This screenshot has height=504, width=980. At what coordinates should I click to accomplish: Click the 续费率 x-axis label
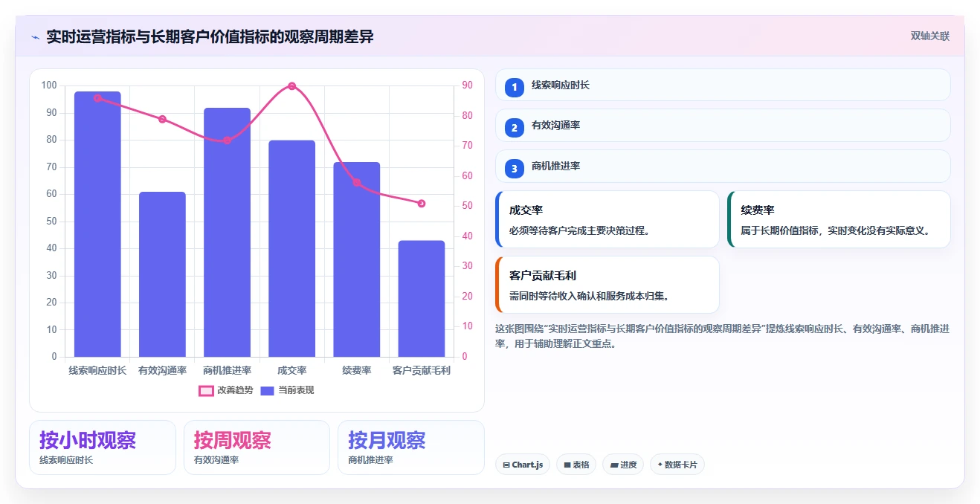coord(357,370)
